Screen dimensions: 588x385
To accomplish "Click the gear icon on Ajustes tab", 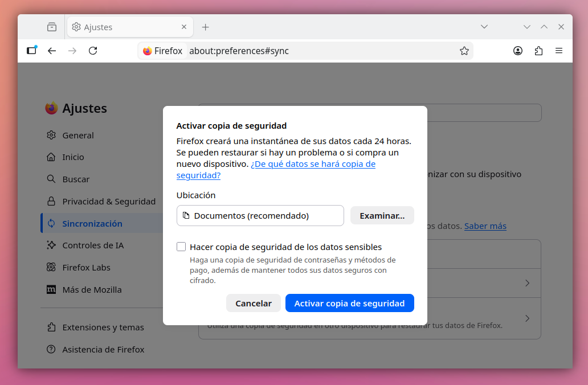I will [x=76, y=27].
